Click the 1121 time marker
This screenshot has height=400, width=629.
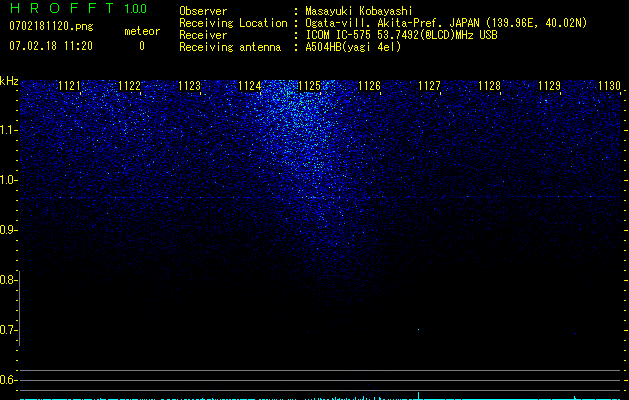point(69,86)
